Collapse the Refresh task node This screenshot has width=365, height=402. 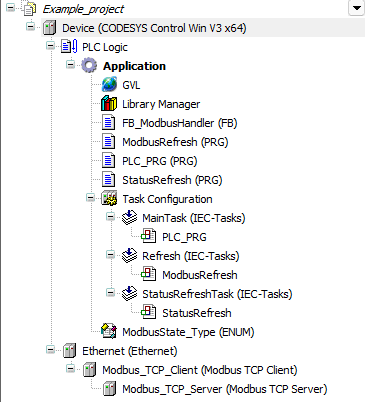click(x=111, y=255)
